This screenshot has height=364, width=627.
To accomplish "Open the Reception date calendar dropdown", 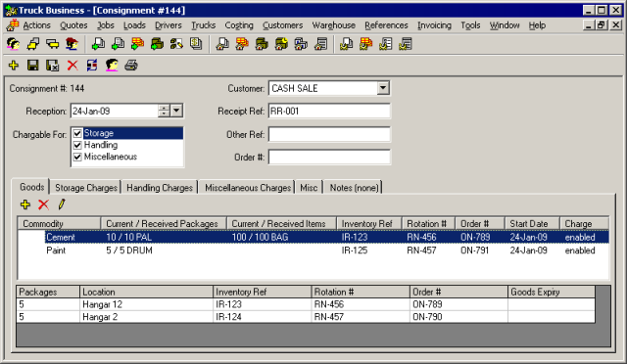I will click(x=176, y=111).
